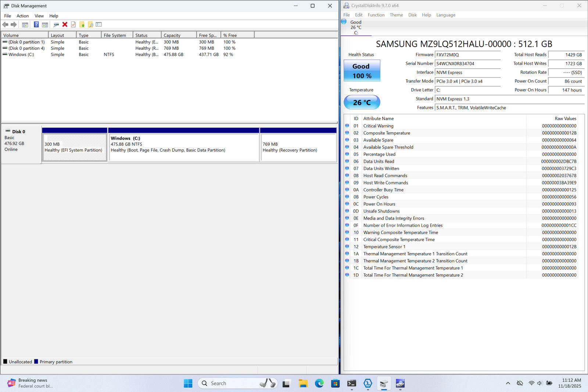Open the Function menu in CrystalDiskInfo
Screen dimensions: 588x392
coord(376,15)
